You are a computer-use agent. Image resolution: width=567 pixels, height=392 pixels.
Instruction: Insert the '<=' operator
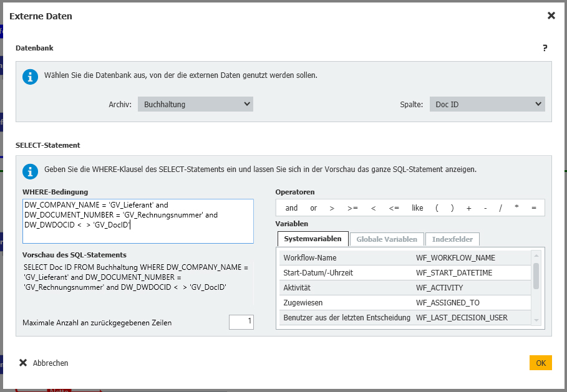tap(394, 208)
